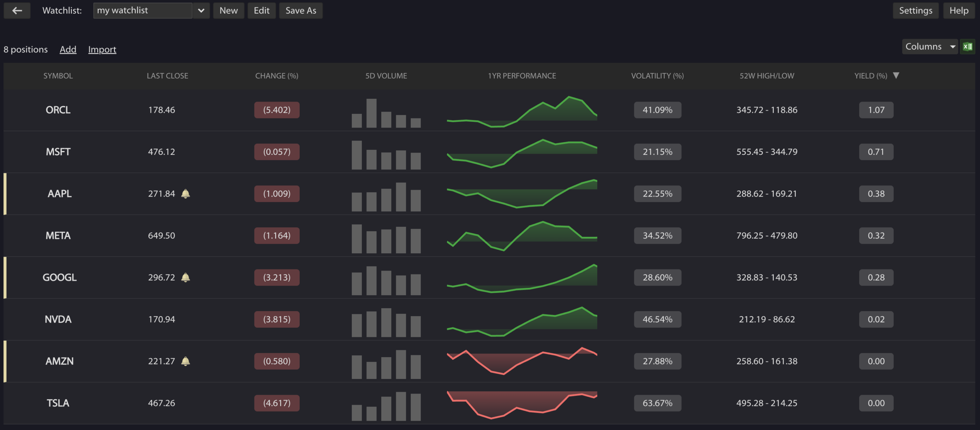Image resolution: width=980 pixels, height=430 pixels.
Task: Open the watchlist selector dropdown arrow
Action: point(201,10)
